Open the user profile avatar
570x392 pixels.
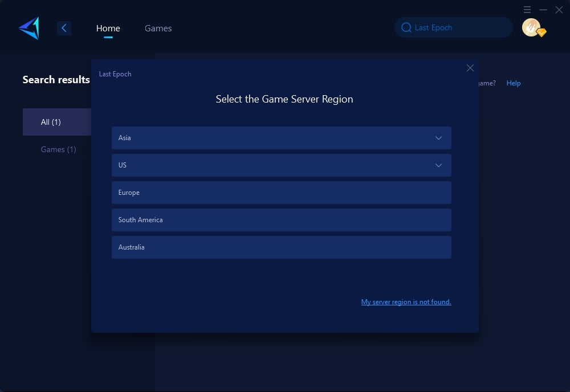[531, 27]
